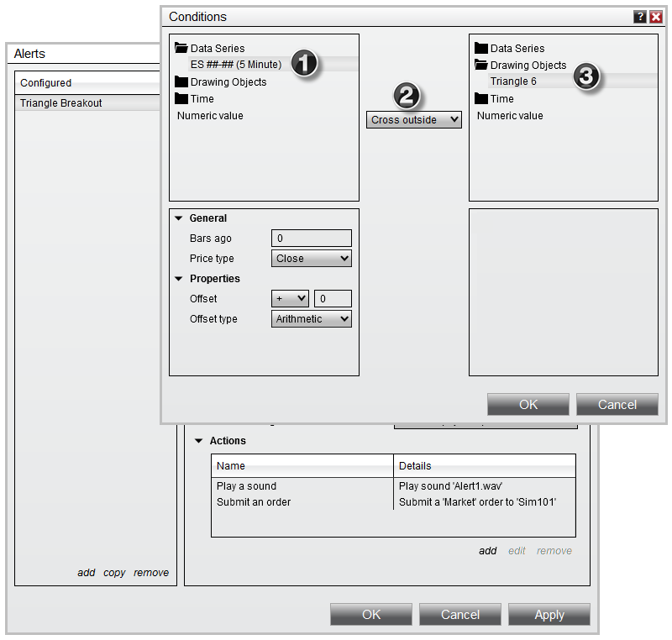Image resolution: width=672 pixels, height=640 pixels.
Task: Click Apply in the Alerts window
Action: pyautogui.click(x=549, y=615)
